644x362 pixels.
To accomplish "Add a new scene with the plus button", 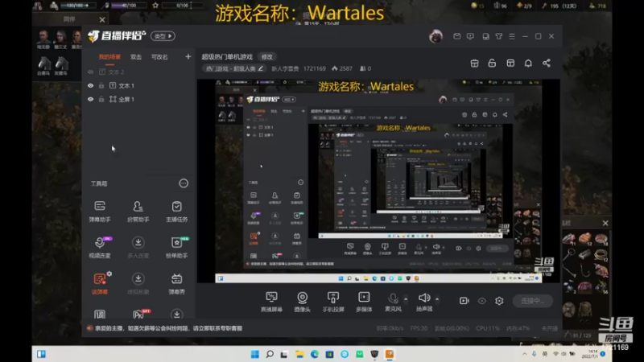I will [x=188, y=56].
